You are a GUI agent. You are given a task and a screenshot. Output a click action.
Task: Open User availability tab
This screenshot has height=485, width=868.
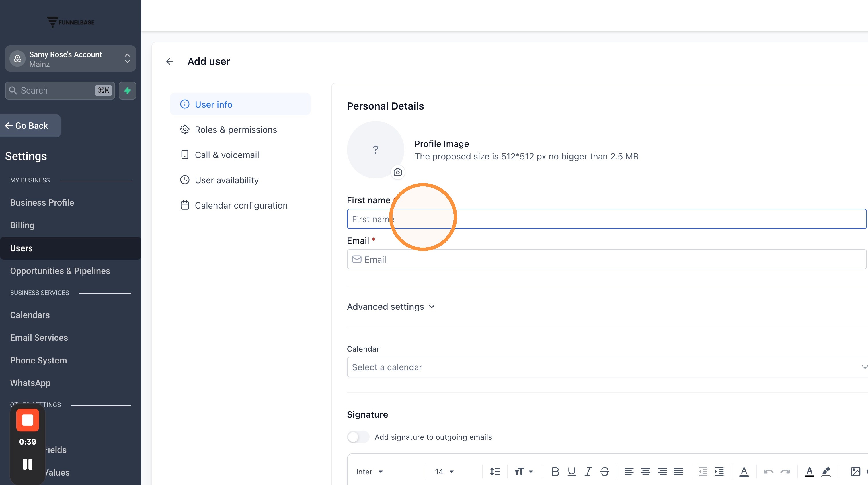click(240, 180)
